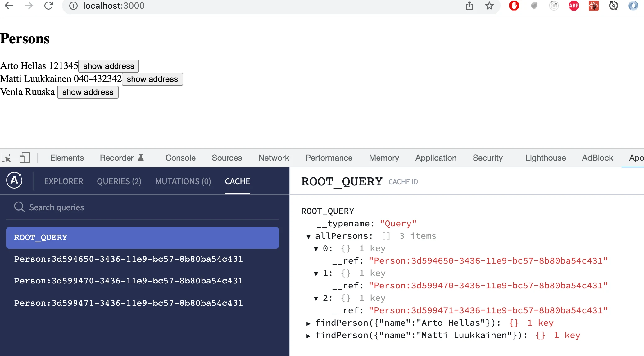Screen dimensions: 644x356
Task: Click the search magnifier icon
Action: 19,207
